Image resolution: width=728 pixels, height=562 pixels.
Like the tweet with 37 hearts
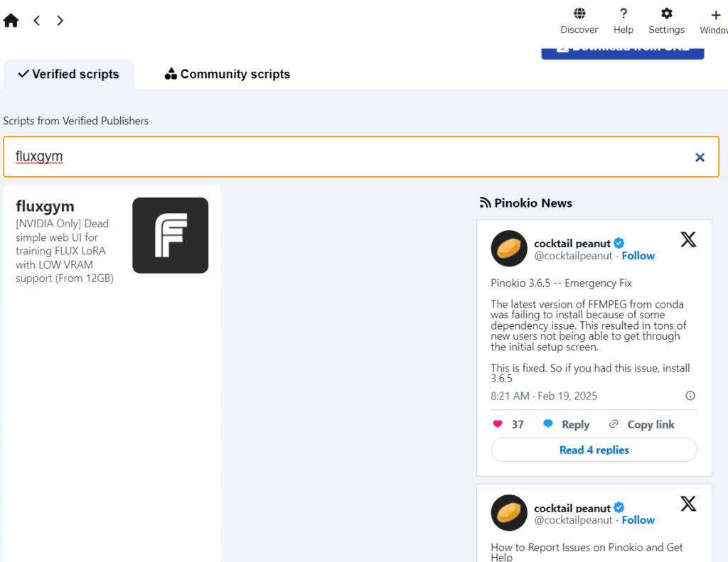(508, 424)
